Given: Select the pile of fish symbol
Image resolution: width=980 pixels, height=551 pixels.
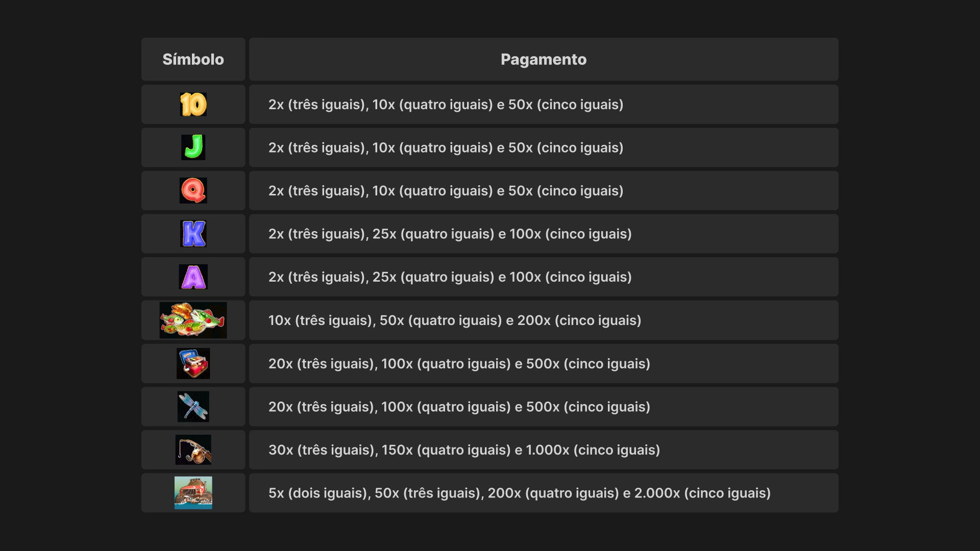Looking at the screenshot, I should [x=193, y=320].
